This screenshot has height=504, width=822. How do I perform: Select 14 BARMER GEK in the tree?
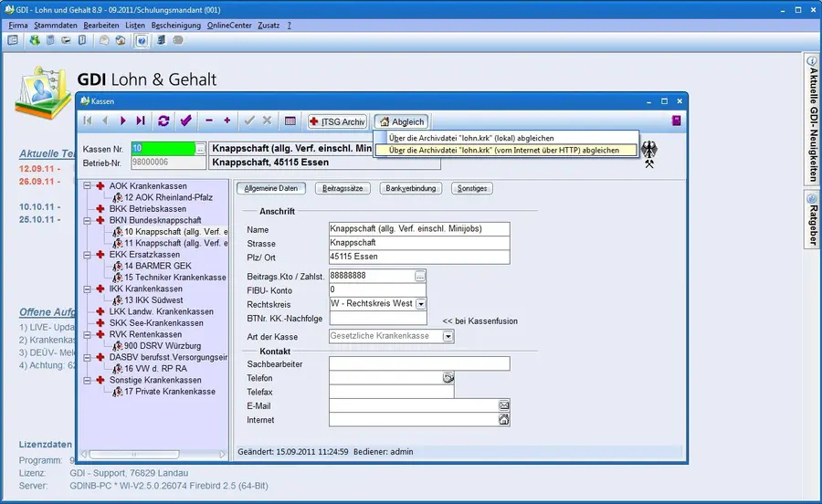[157, 266]
